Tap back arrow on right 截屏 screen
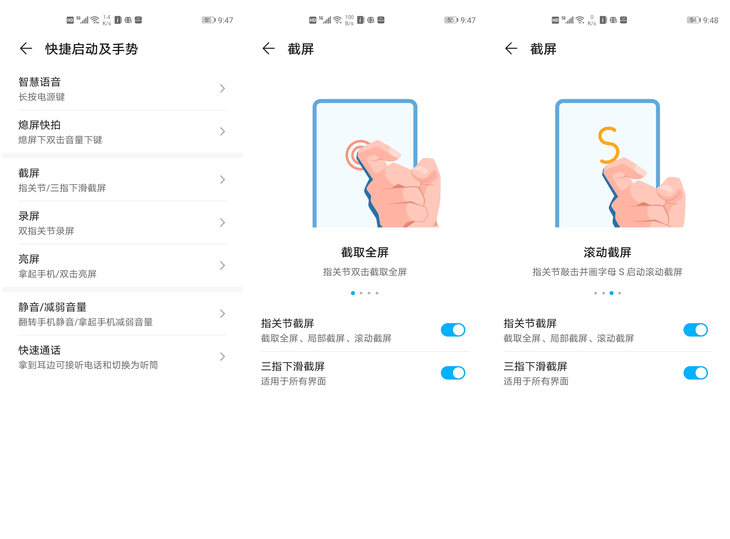 pos(511,48)
